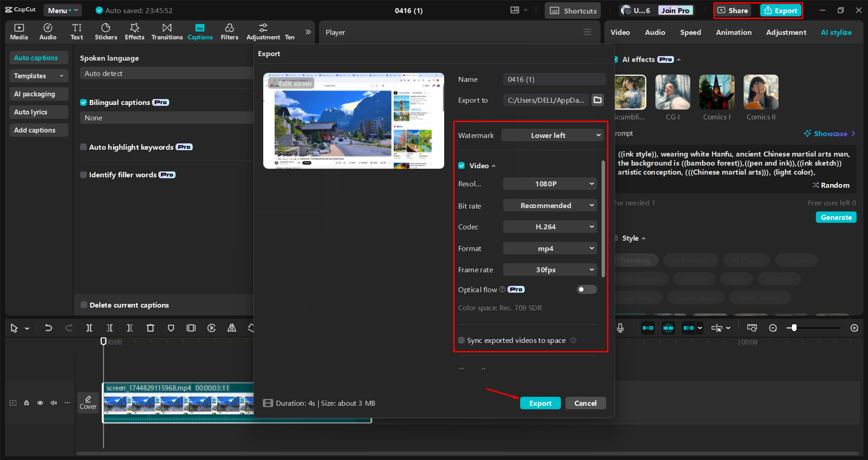Check Sync exported videos to space
The height and width of the screenshot is (460, 868).
pos(461,340)
